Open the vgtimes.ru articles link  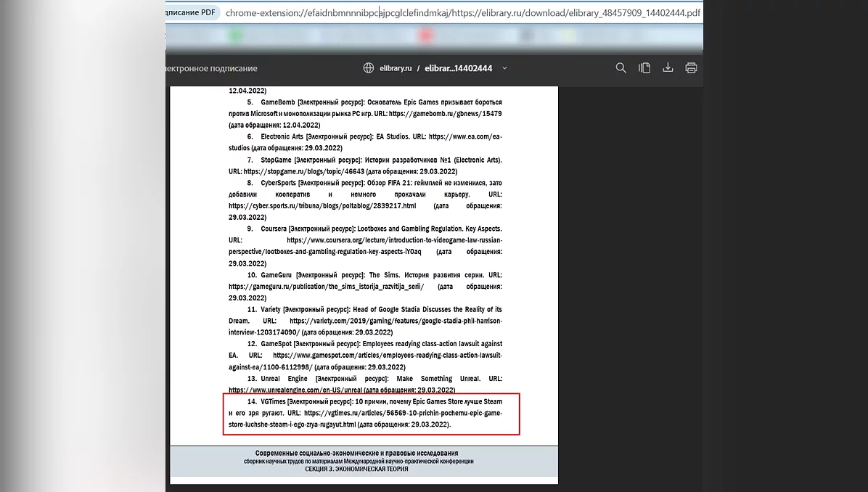365,419
